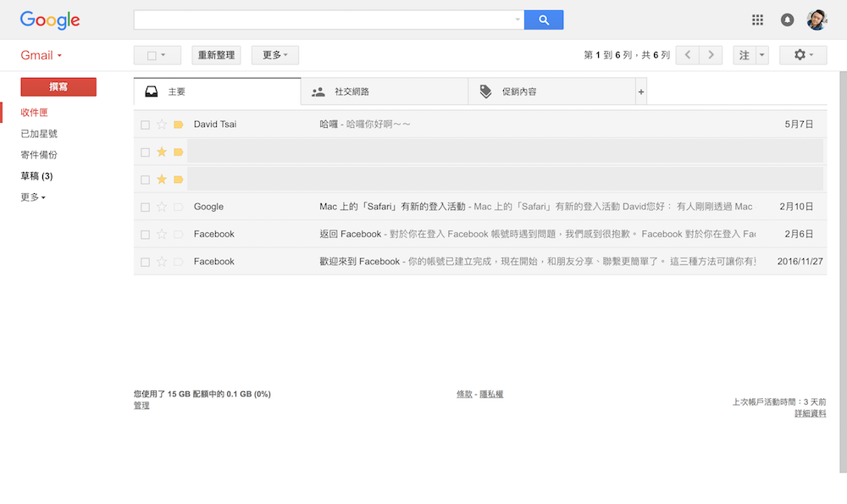Screen dimensions: 847x504
Task: Open the Google notifications bell
Action: pyautogui.click(x=788, y=19)
